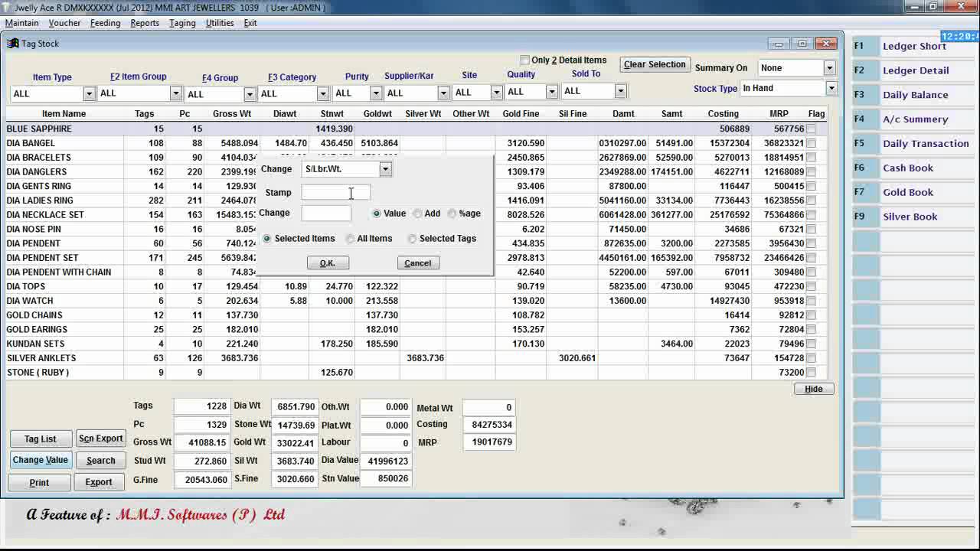Open F7 Gold Book shortcut

point(915,193)
